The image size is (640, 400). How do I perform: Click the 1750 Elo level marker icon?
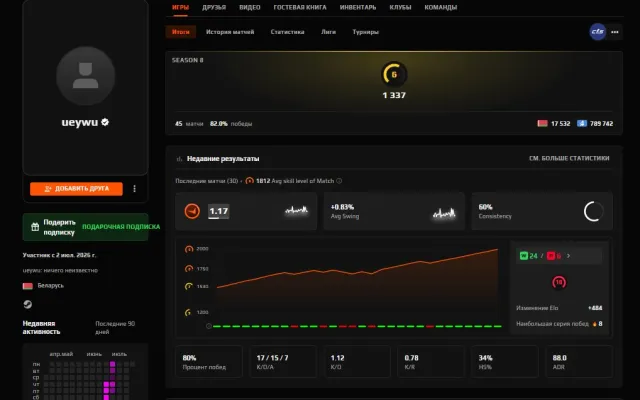[x=189, y=269]
